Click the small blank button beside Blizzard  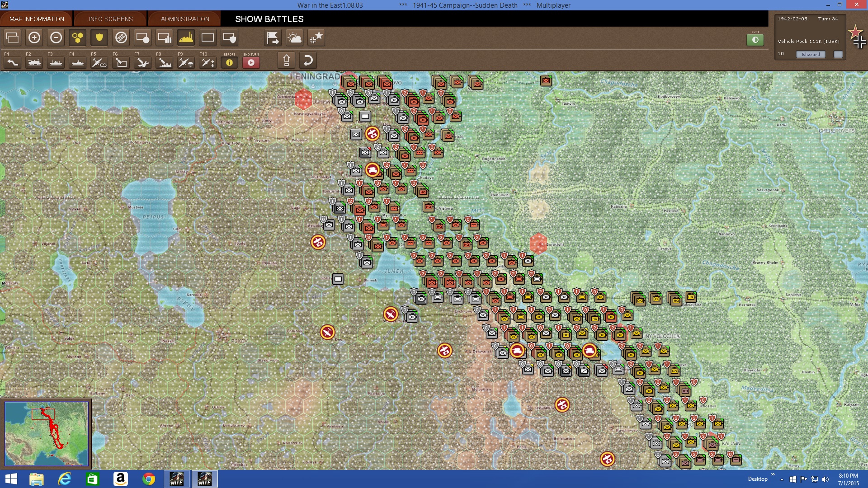[838, 54]
